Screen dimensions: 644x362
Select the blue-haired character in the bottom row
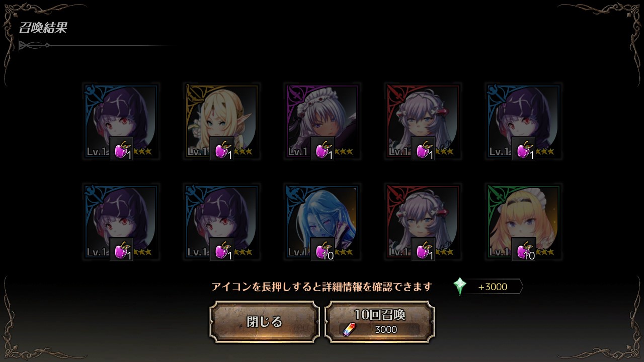(x=323, y=222)
